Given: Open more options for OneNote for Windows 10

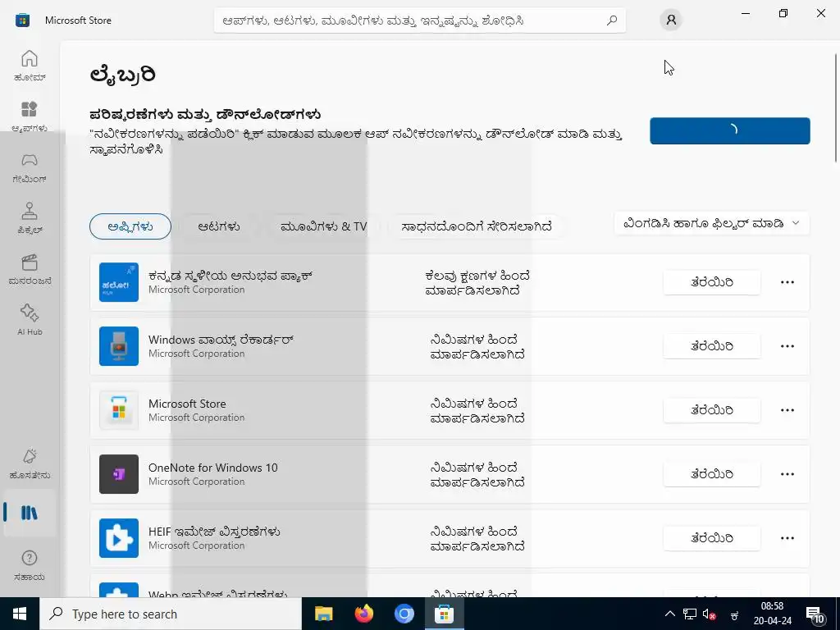Looking at the screenshot, I should point(787,474).
